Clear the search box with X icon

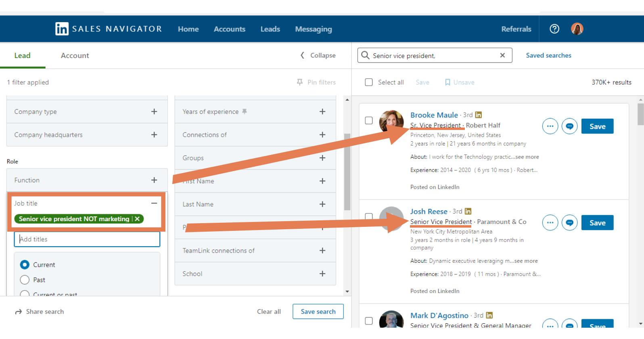tap(502, 55)
